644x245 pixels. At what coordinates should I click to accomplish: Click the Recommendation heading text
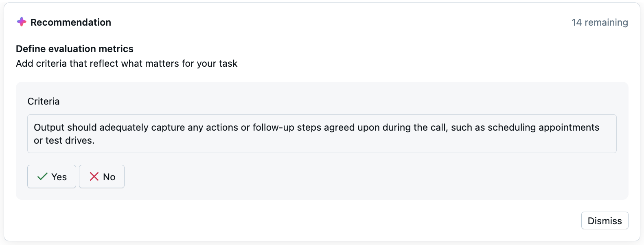pos(71,22)
